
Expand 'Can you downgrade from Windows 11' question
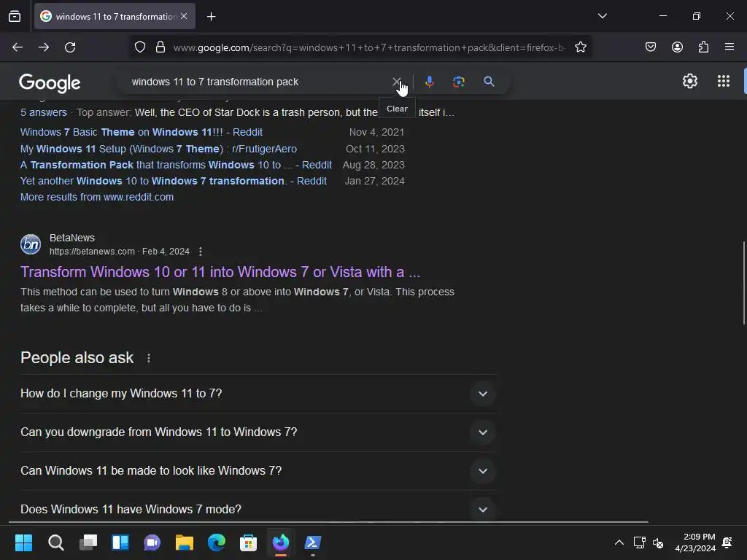pos(258,432)
